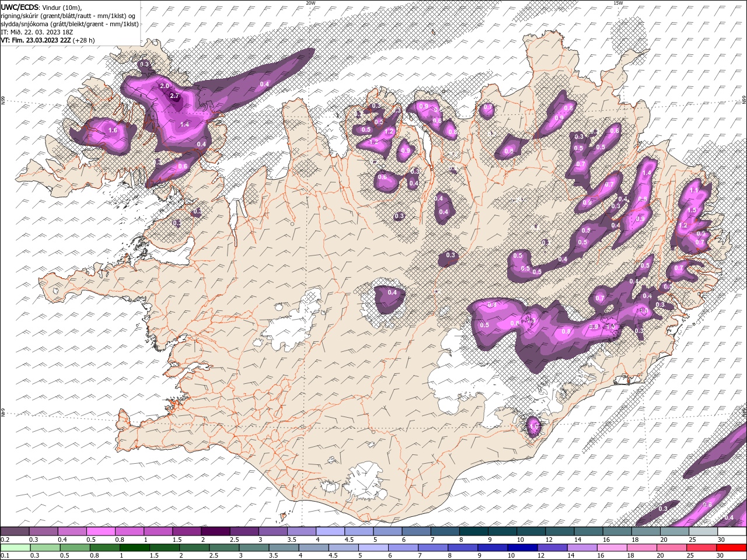The image size is (747, 560).
Task: Click the 1.0 value near the southeast glacier edge
Action: [535, 426]
